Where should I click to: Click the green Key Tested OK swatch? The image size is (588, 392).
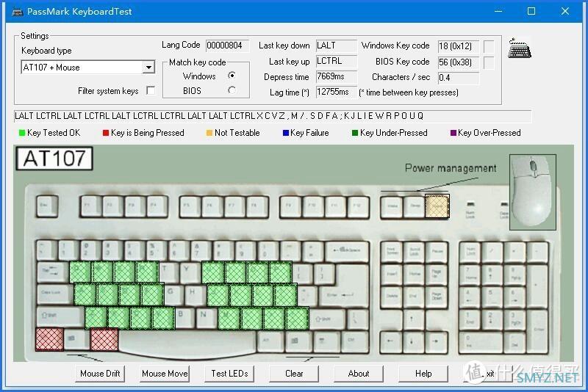22,133
